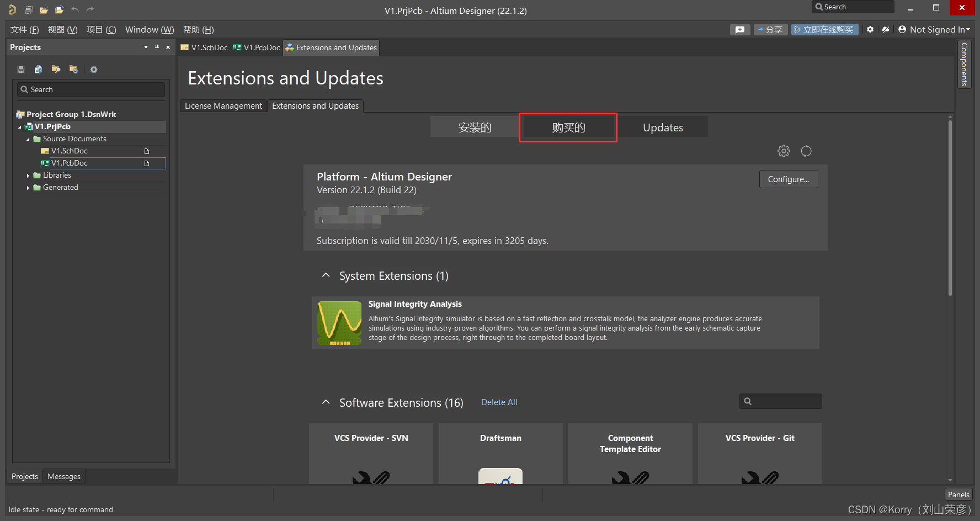The height and width of the screenshot is (521, 980).
Task: Select the 购买的 purchased tab
Action: pyautogui.click(x=568, y=127)
